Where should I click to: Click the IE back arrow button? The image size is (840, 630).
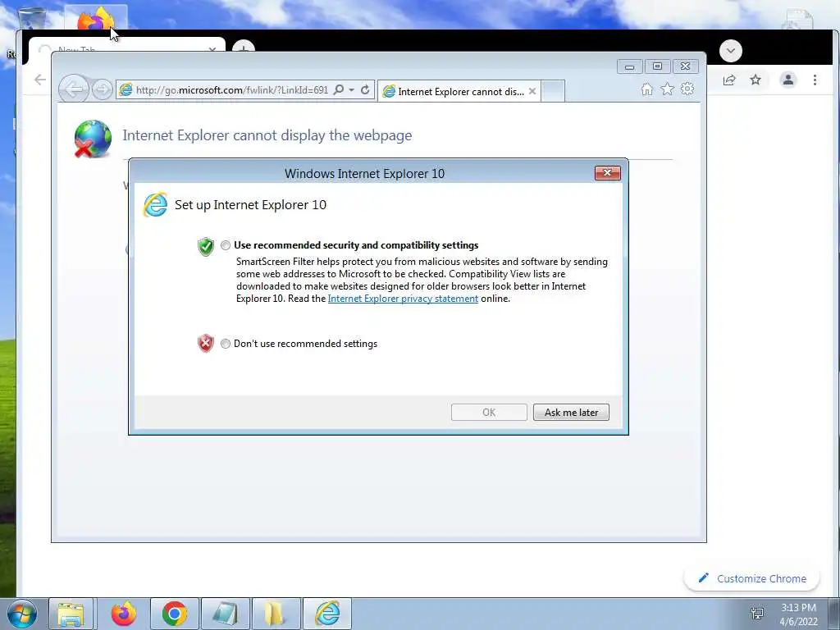coord(74,89)
